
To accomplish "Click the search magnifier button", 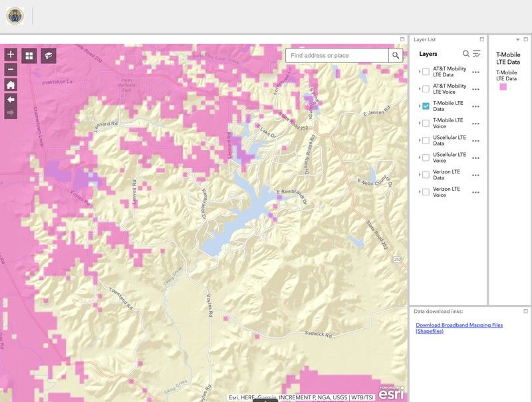I will point(396,55).
